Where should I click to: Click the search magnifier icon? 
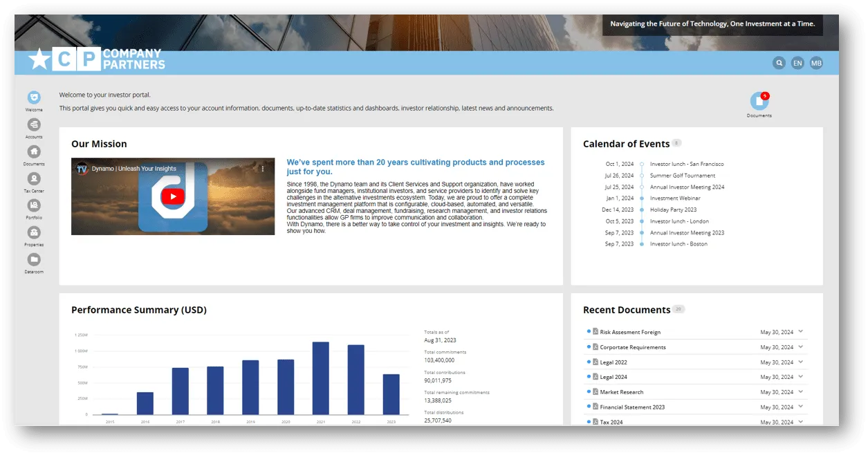tap(779, 63)
